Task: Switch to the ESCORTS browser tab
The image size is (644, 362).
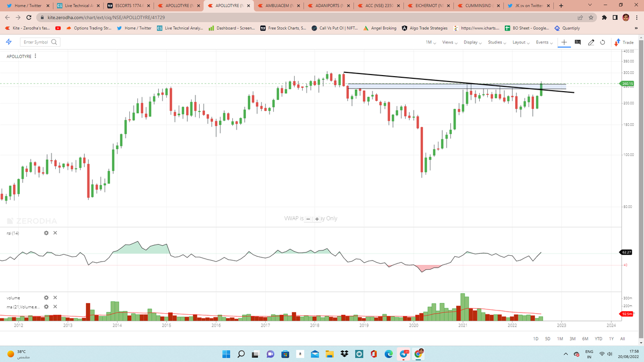Action: (x=128, y=6)
